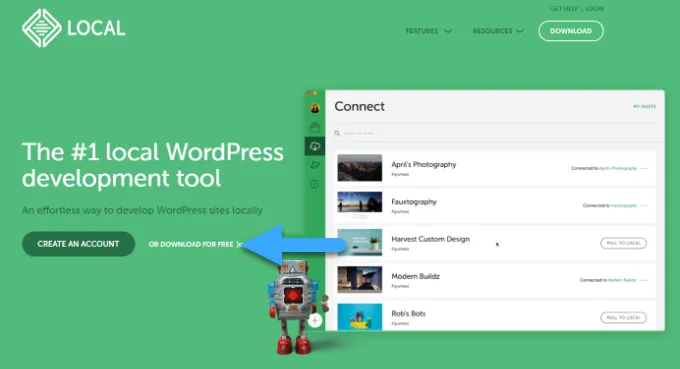Viewport: 680px width, 369px height.
Task: Open the user avatar in the sidebar
Action: pyautogui.click(x=315, y=108)
